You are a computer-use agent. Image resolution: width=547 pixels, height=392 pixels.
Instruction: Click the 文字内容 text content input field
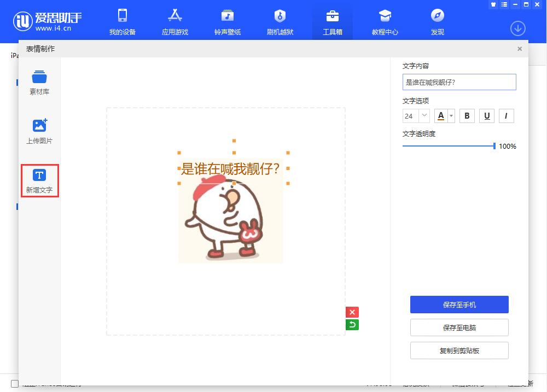click(x=459, y=82)
